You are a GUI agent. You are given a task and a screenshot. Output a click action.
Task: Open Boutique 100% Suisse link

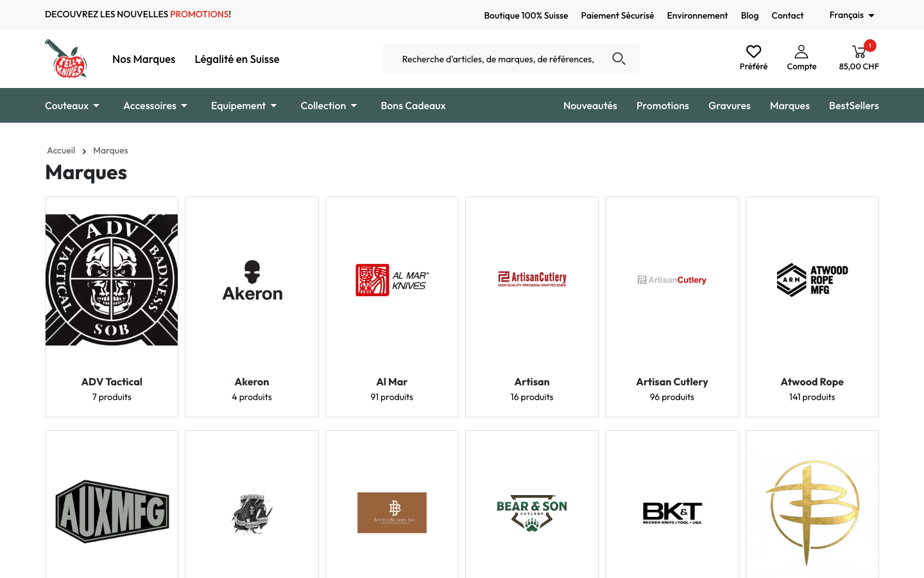click(526, 15)
